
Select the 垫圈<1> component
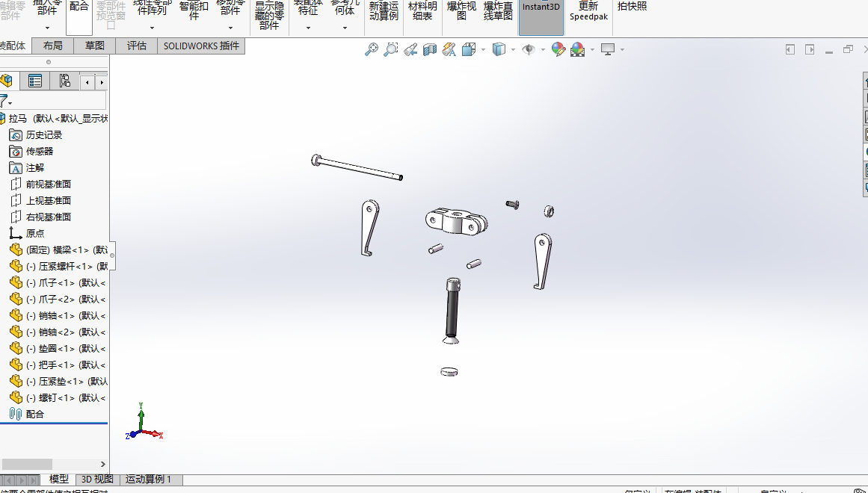[x=58, y=349]
